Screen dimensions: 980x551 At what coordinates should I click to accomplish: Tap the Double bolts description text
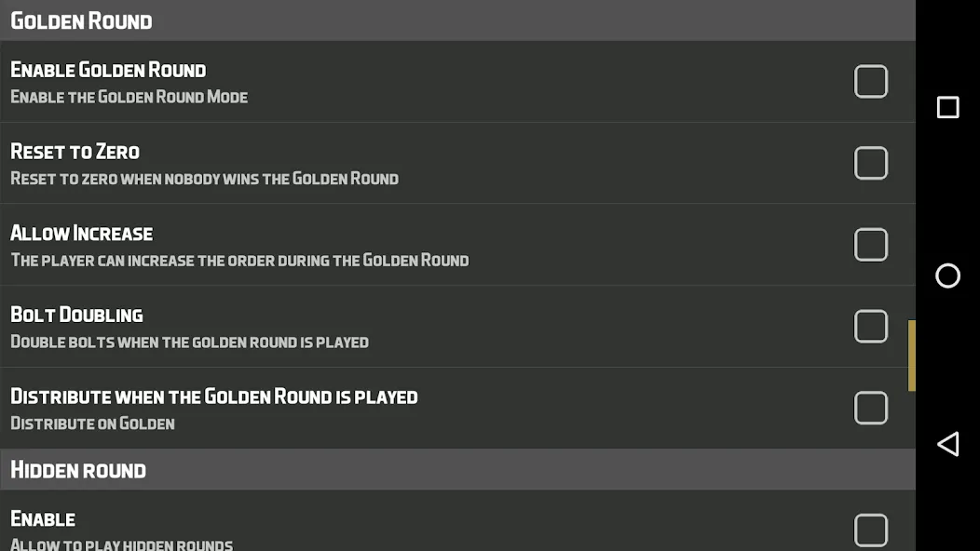(189, 342)
